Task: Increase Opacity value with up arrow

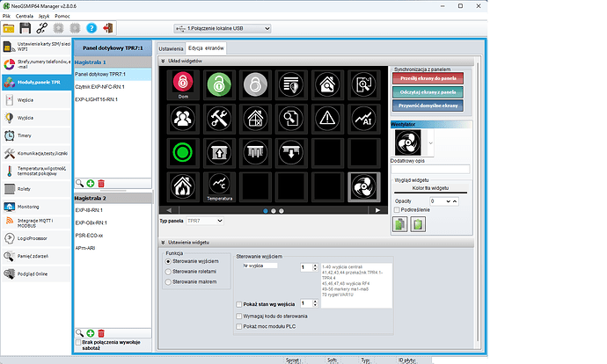Action: click(455, 201)
